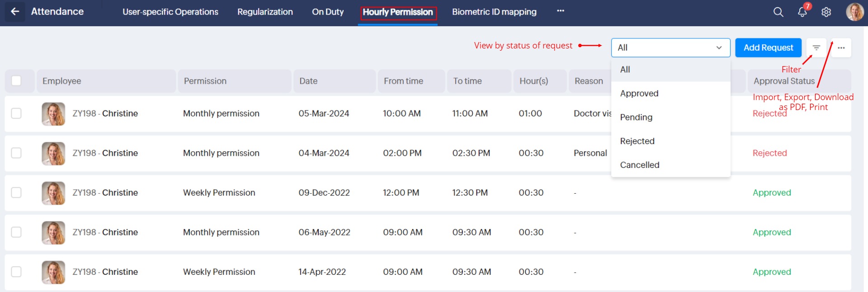Toggle the select-all checkbox in header row

coord(16,81)
